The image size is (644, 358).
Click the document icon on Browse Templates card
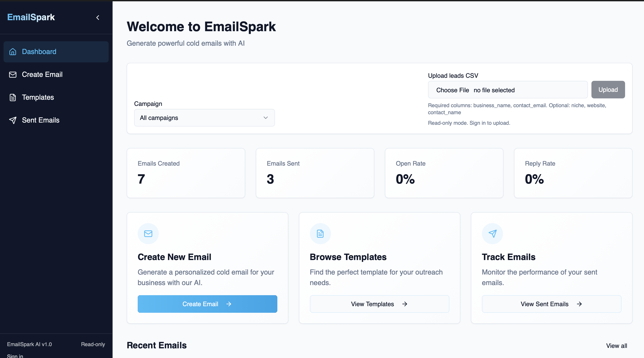coord(320,234)
